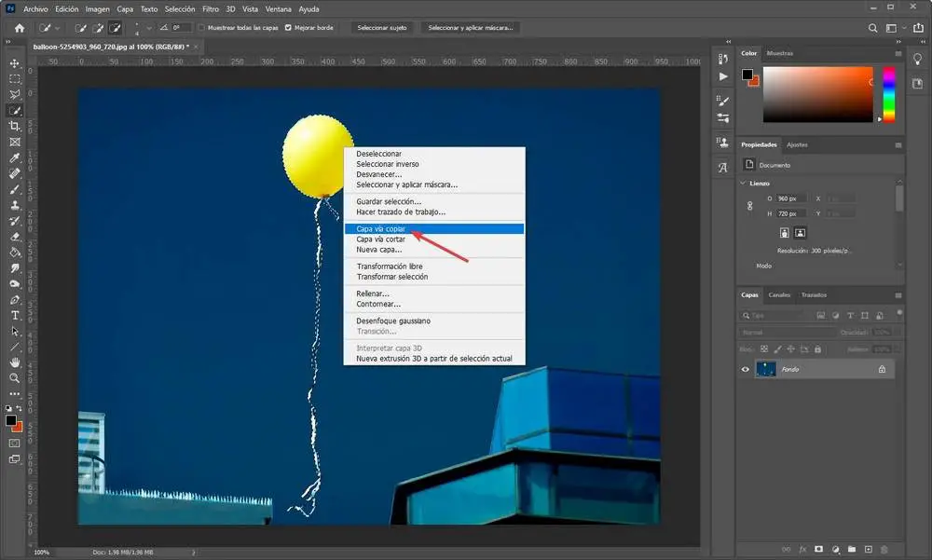Screen dimensions: 932x560
Task: Uncheck the 'Mejorar borde' checkbox
Action: tap(288, 28)
